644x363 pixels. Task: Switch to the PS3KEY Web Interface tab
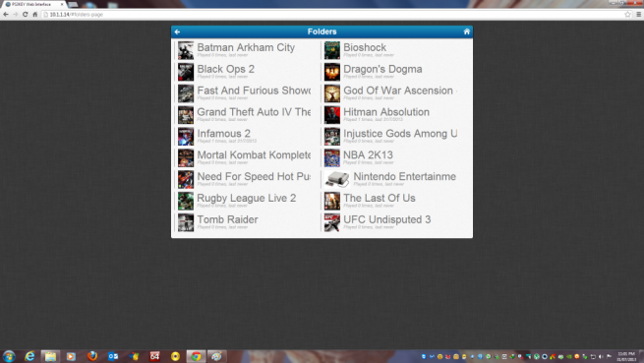[x=32, y=4]
